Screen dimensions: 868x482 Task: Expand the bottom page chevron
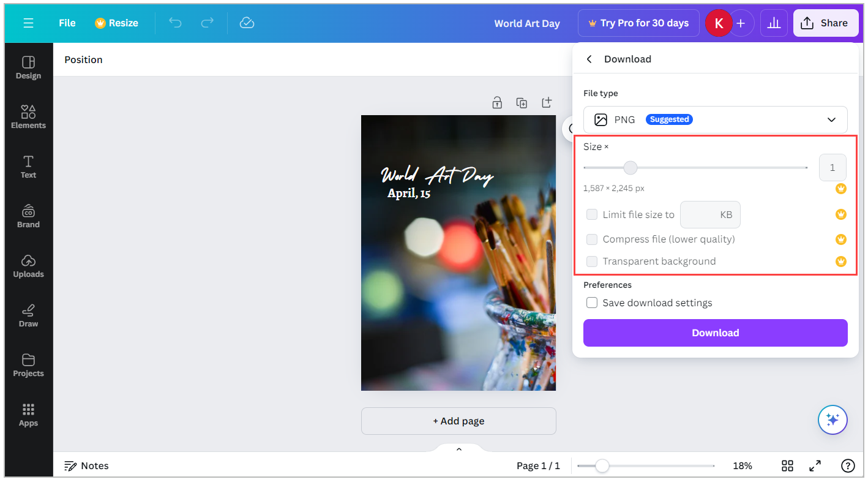[458, 448]
